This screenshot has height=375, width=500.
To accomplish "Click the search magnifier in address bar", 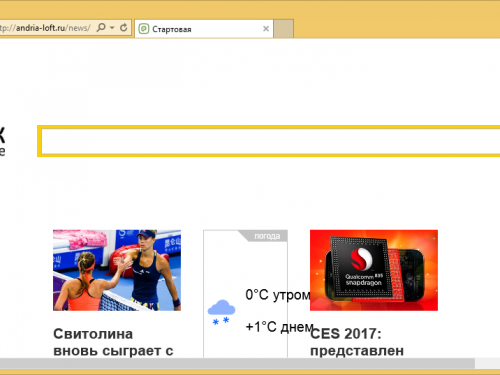I will pos(101,28).
